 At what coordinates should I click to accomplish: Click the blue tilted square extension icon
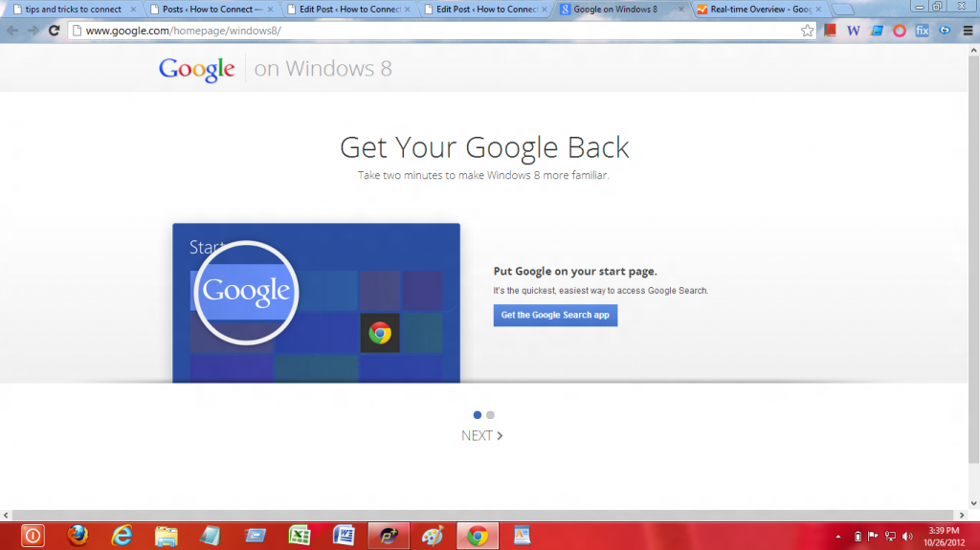pos(877,30)
